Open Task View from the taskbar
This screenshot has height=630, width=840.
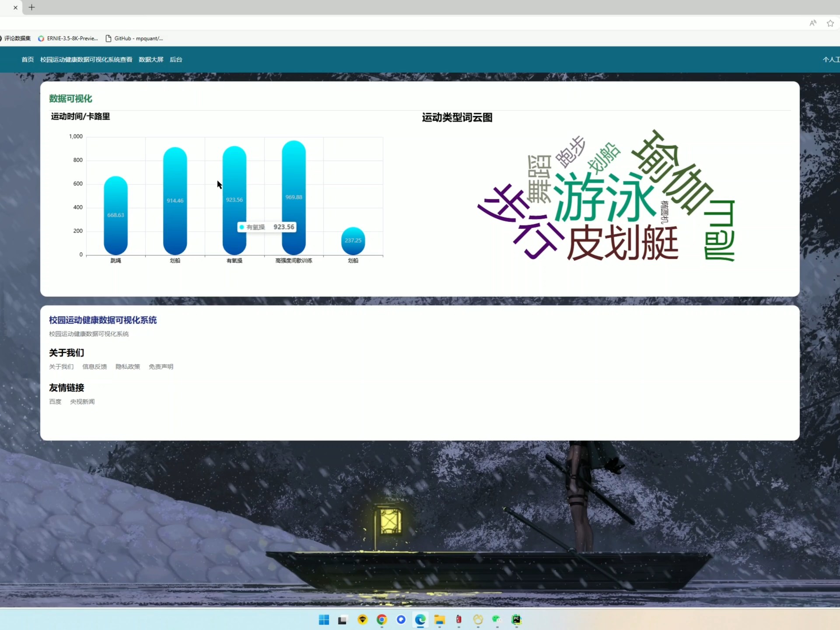pos(343,620)
